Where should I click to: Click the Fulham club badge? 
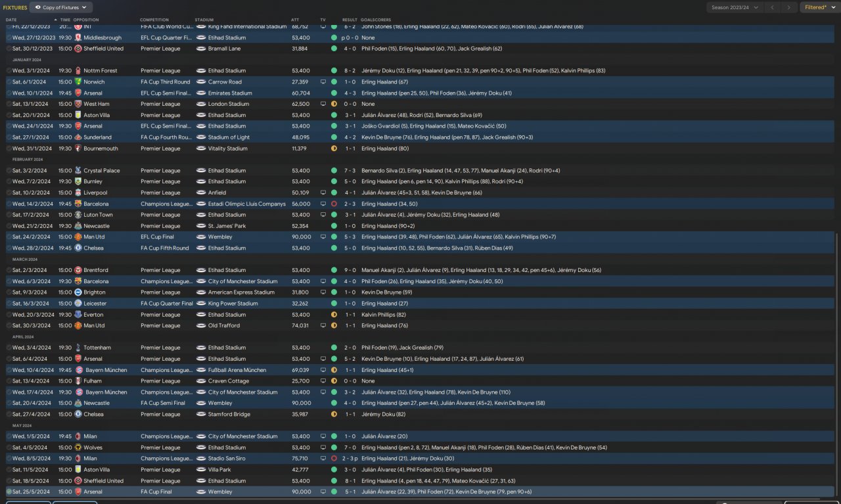point(78,381)
